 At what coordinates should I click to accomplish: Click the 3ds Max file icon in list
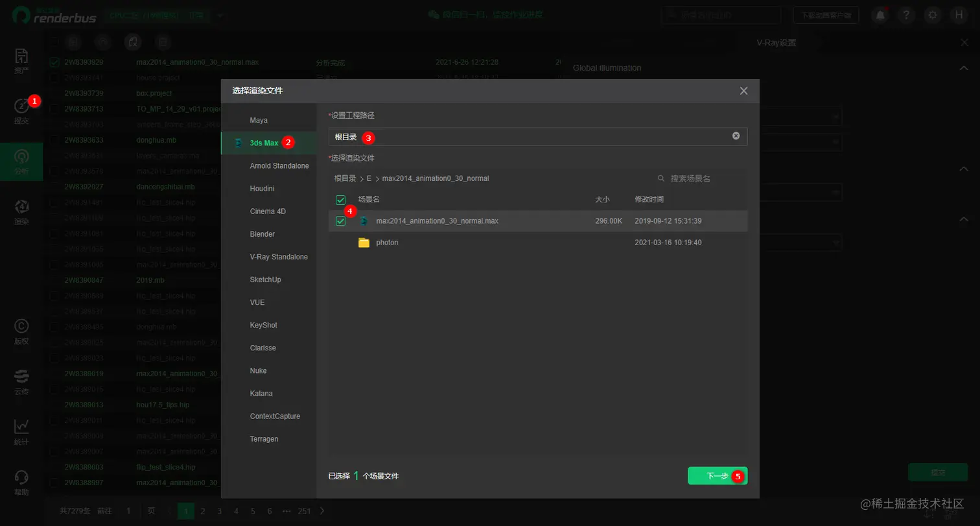coord(364,221)
